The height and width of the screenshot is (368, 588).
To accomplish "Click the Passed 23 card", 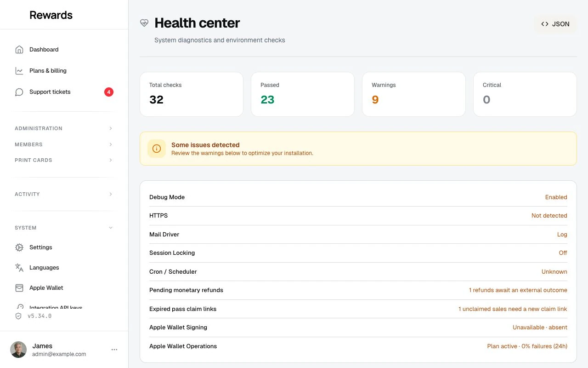I will click(x=303, y=94).
